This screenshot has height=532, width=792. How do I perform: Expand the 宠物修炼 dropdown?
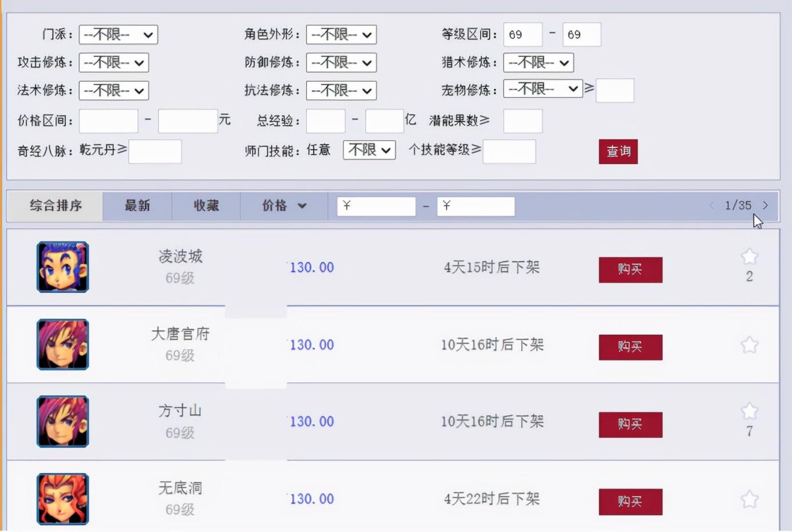pos(542,89)
